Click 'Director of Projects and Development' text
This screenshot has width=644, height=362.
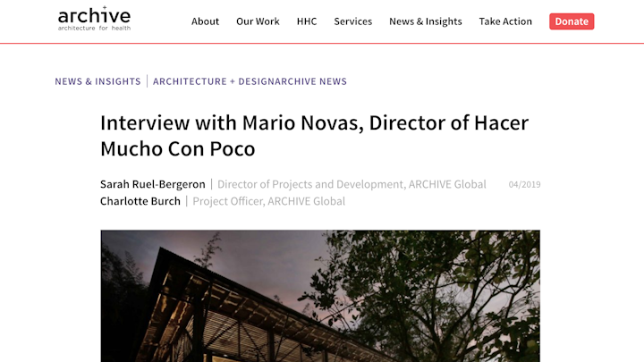point(310,184)
